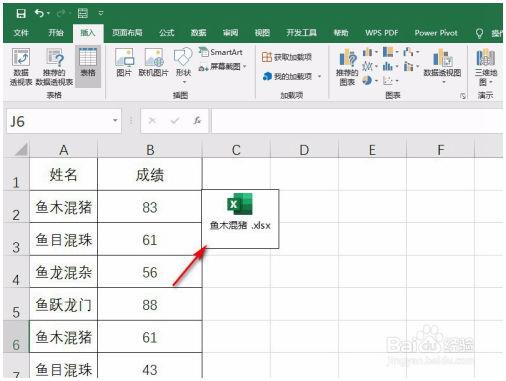This screenshot has height=381, width=506.
Task: Open the 数据透视图 pivot chart button
Action: 443,66
